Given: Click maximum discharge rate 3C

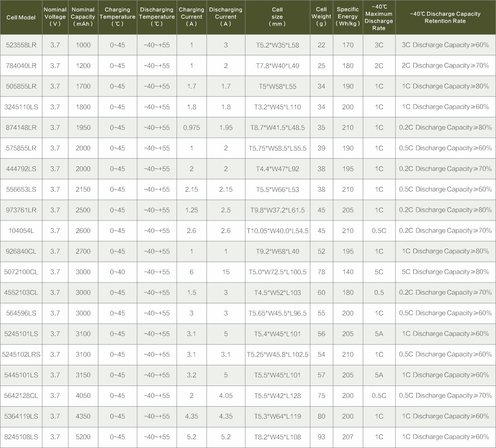Looking at the screenshot, I should click(379, 45).
